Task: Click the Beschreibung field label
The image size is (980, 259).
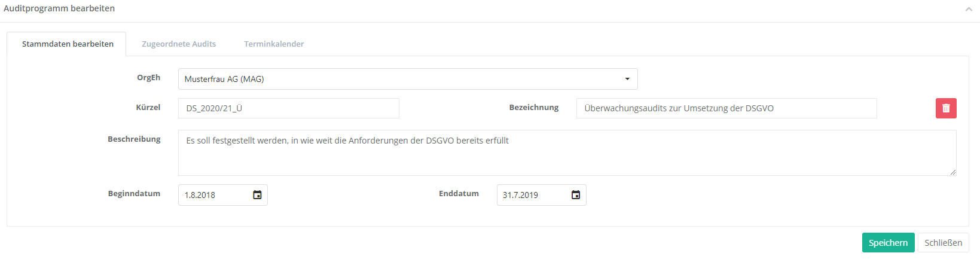Action: coord(134,139)
